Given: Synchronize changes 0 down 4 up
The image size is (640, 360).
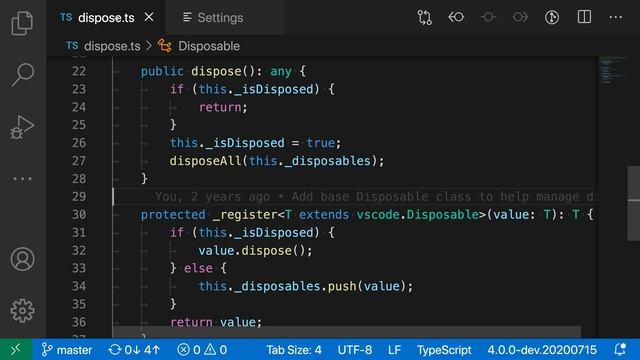Looking at the screenshot, I should tap(134, 350).
